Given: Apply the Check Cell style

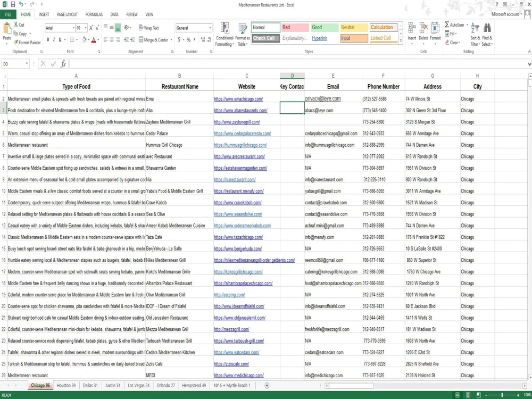Looking at the screenshot, I should [265, 38].
